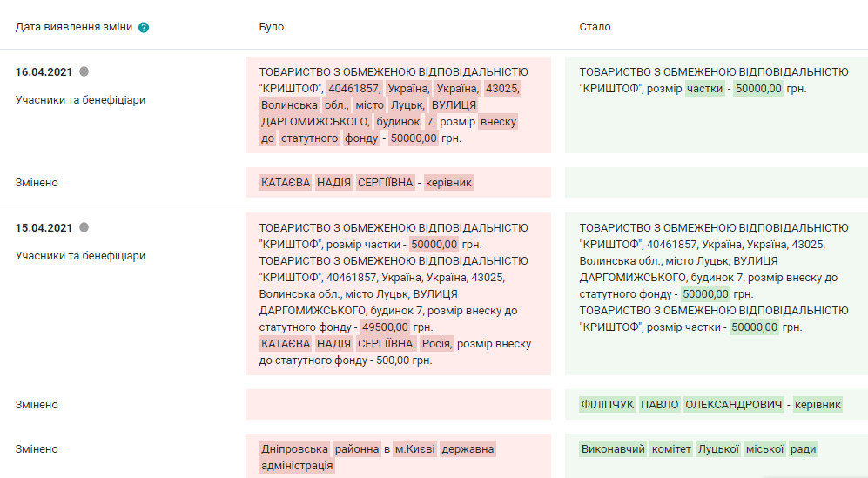The height and width of the screenshot is (478, 868).
Task: Click the Змінено label beside ФІЛІПЧУК row
Action: point(37,405)
